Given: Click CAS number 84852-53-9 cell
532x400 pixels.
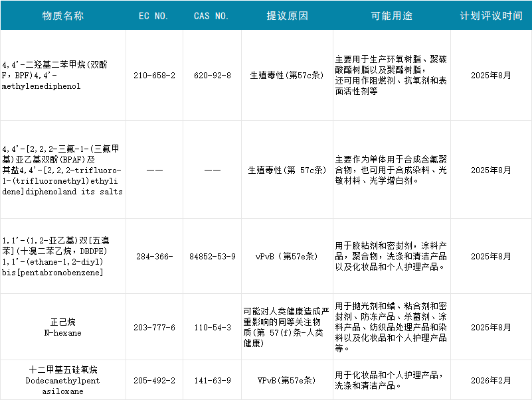Looking at the screenshot, I should pos(212,256).
